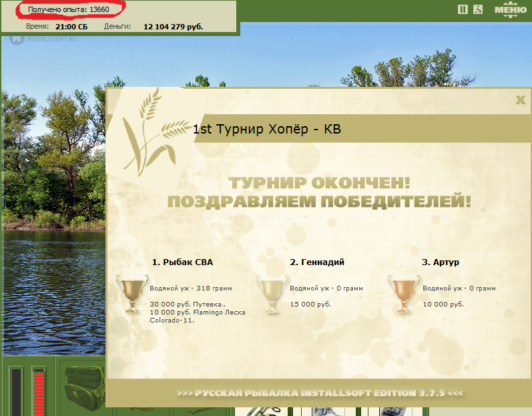The width and height of the screenshot is (532, 416).
Task: Pause the game with the pause icon
Action: click(x=463, y=9)
